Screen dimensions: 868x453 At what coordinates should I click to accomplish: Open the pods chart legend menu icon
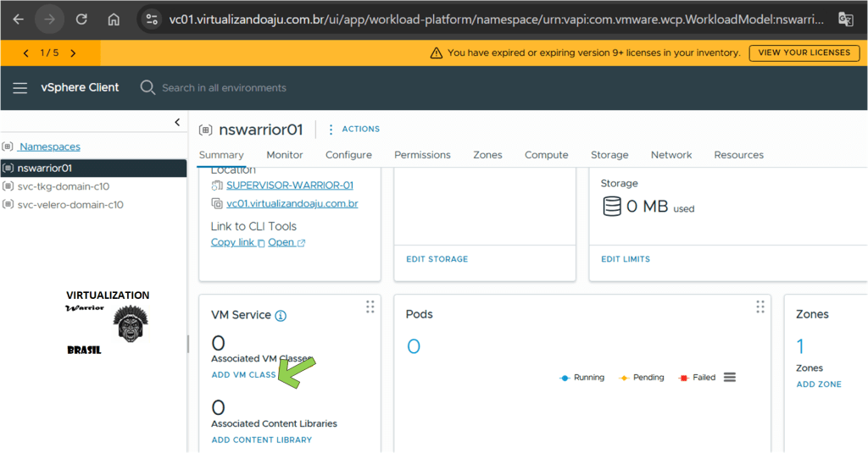[730, 378]
